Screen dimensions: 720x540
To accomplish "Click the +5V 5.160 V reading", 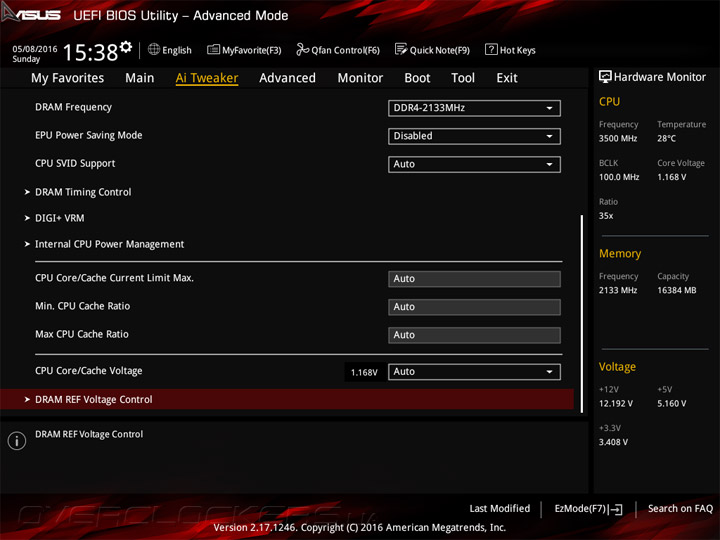I will point(671,403).
